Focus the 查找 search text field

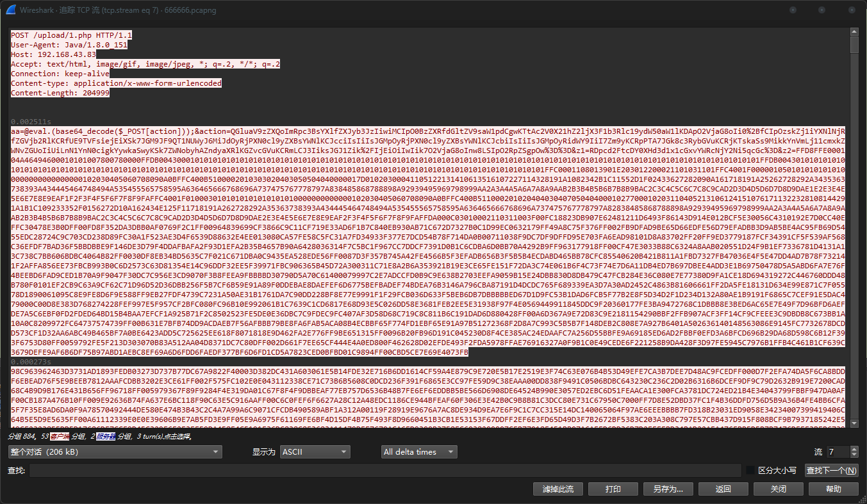384,471
